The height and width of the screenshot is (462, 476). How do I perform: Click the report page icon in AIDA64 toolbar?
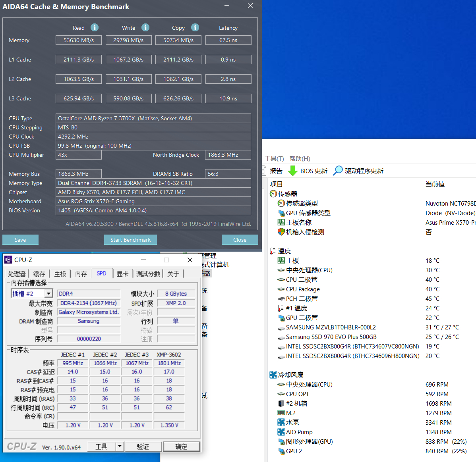coord(264,171)
